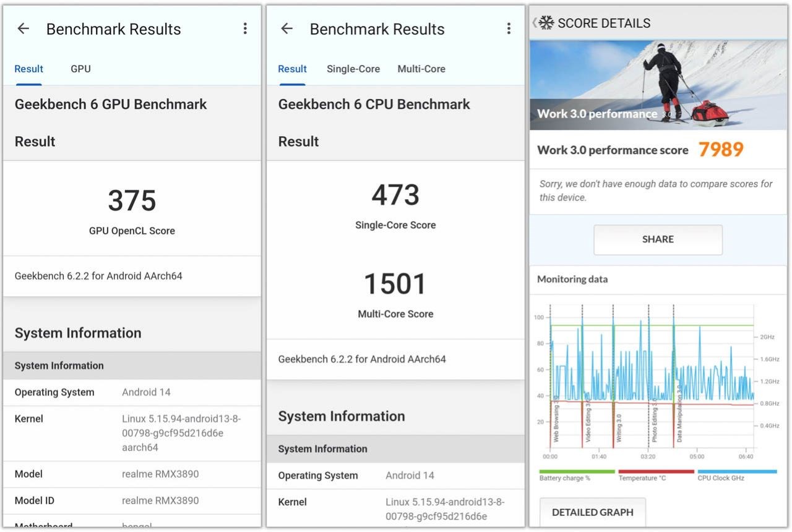Tap the 'Multi-Core Score' label
792x532 pixels.
tap(395, 314)
